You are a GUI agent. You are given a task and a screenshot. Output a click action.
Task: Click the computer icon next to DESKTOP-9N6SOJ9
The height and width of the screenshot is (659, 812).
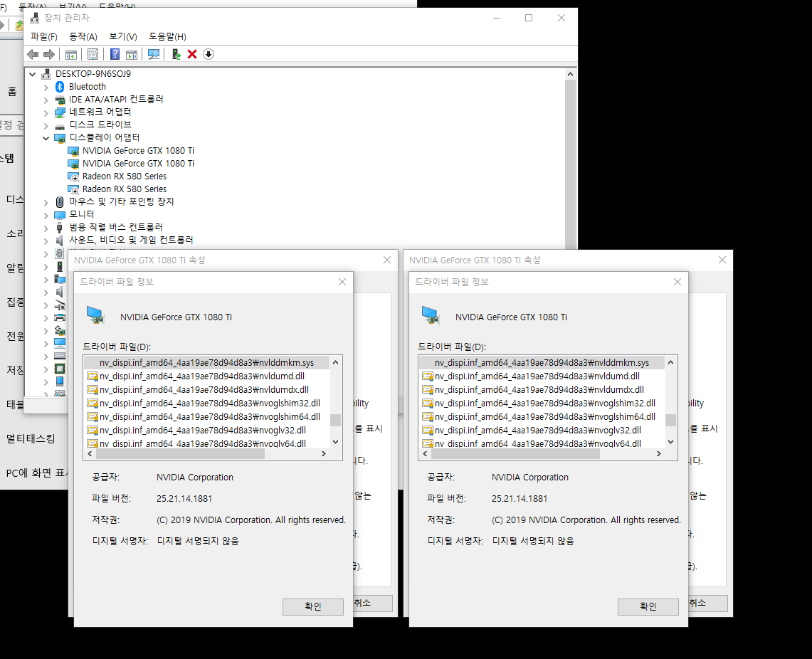tap(46, 74)
